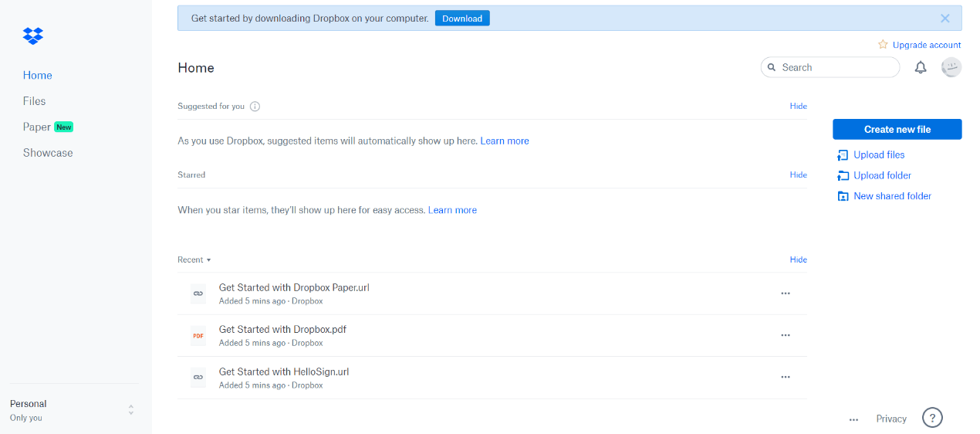The height and width of the screenshot is (434, 980).
Task: Open Showcase in sidebar
Action: [48, 153]
